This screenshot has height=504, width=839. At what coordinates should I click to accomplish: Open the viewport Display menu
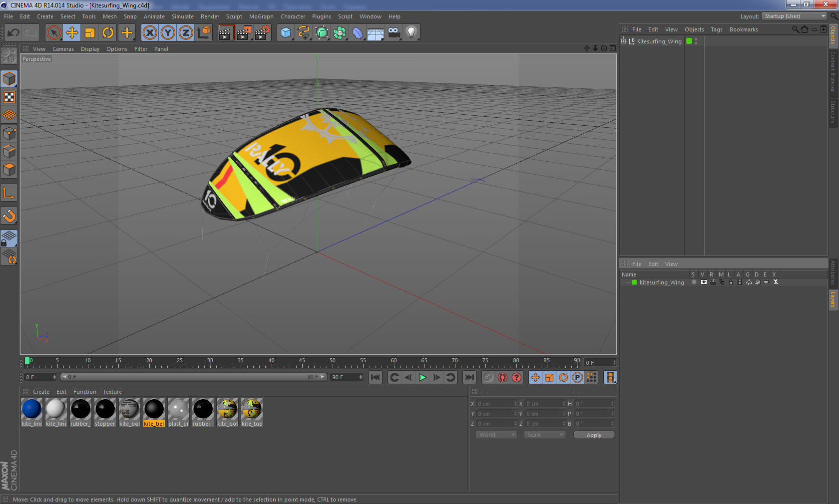pyautogui.click(x=90, y=49)
